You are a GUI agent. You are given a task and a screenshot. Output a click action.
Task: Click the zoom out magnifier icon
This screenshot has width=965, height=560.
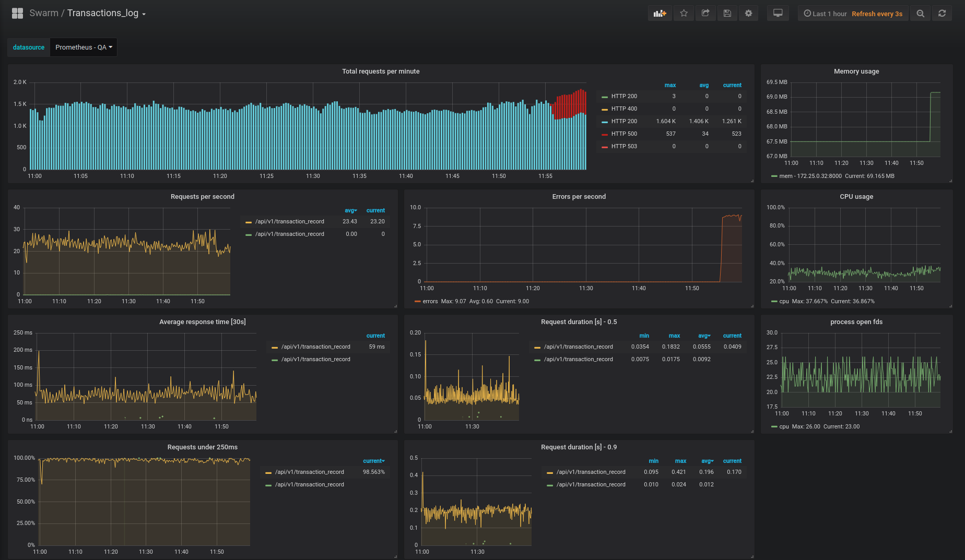920,14
